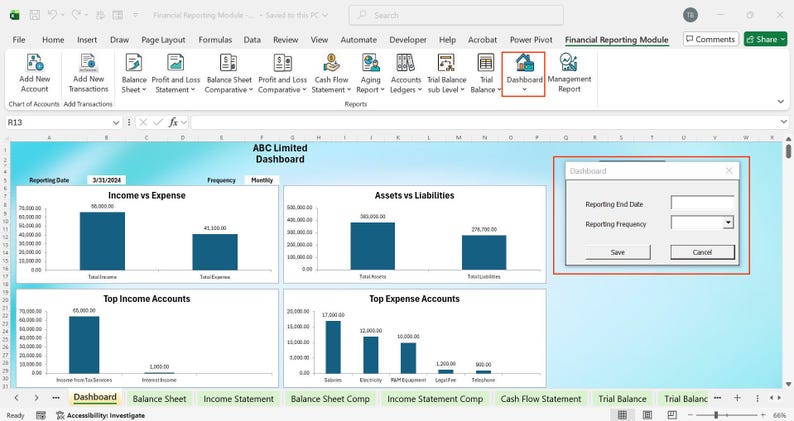Switch to Normal view in status bar
The image size is (794, 421).
coord(622,415)
